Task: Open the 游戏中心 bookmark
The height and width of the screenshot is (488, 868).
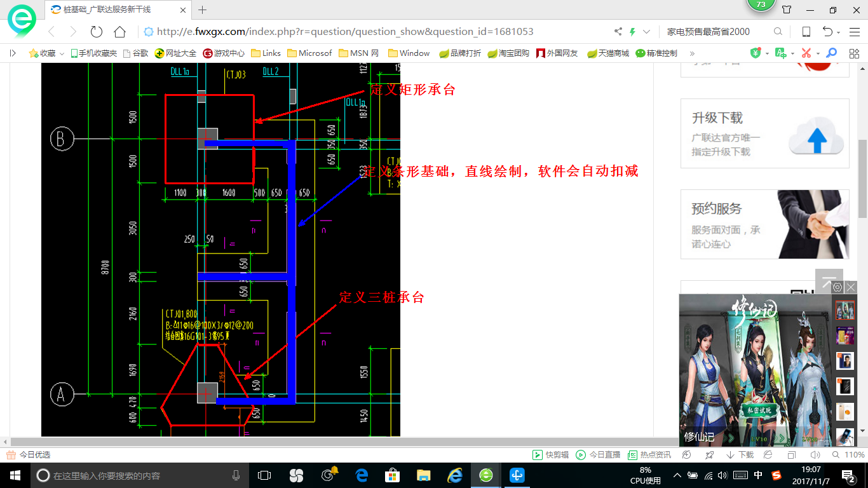Action: pyautogui.click(x=224, y=53)
